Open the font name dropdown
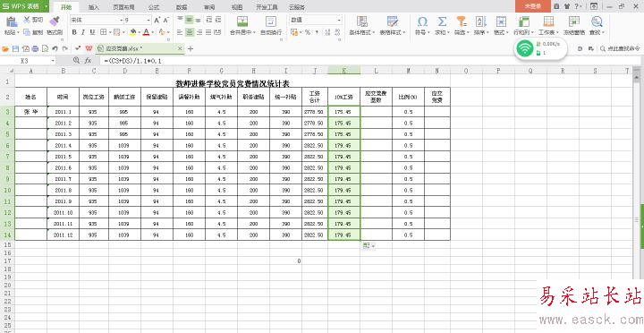 (x=122, y=21)
